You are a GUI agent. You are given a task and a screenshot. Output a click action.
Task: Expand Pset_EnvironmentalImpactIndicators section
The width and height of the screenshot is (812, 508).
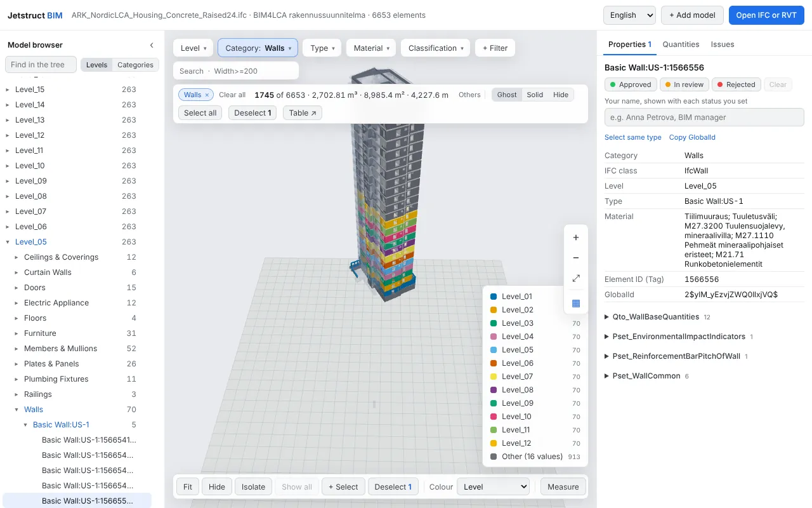(x=678, y=337)
